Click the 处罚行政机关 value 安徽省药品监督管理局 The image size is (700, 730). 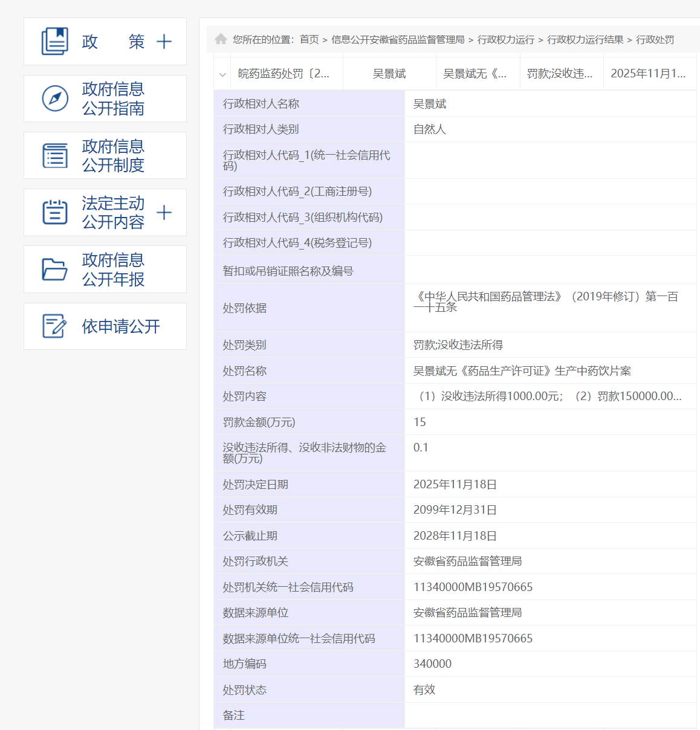pyautogui.click(x=468, y=561)
